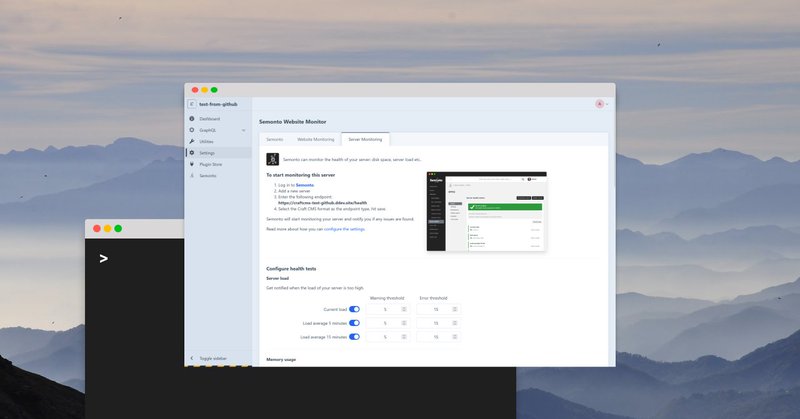800x419 pixels.
Task: Open the Semonto label in sidebar
Action: pos(208,176)
